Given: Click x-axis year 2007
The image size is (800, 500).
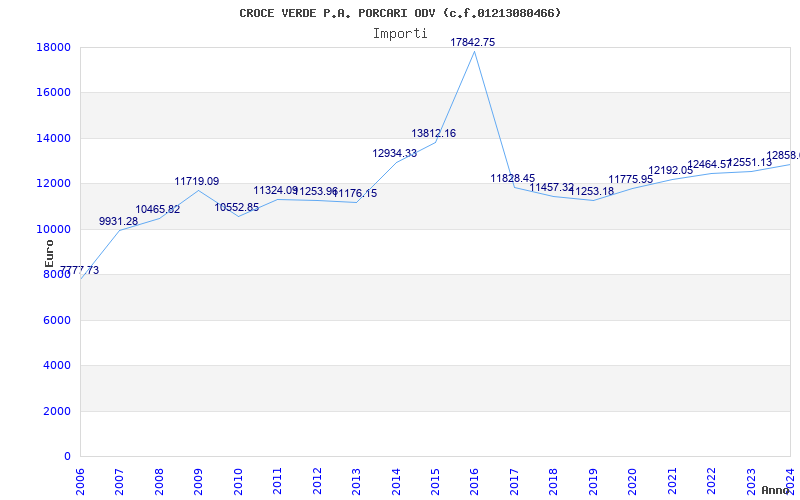Looking at the screenshot, I should click(119, 481).
